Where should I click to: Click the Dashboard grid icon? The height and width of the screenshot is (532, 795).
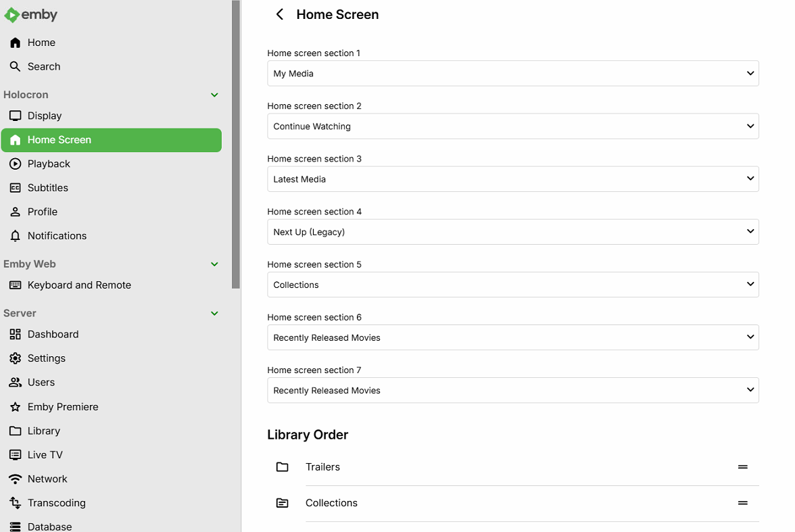15,335
